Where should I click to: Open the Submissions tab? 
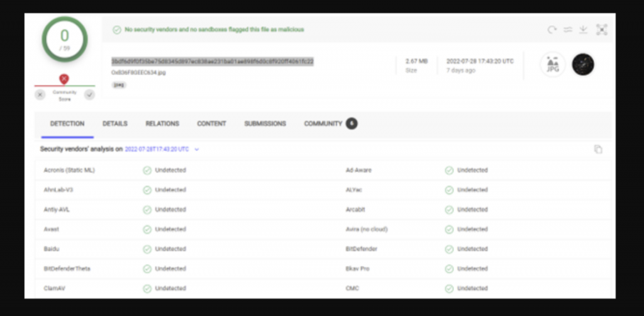(x=265, y=123)
